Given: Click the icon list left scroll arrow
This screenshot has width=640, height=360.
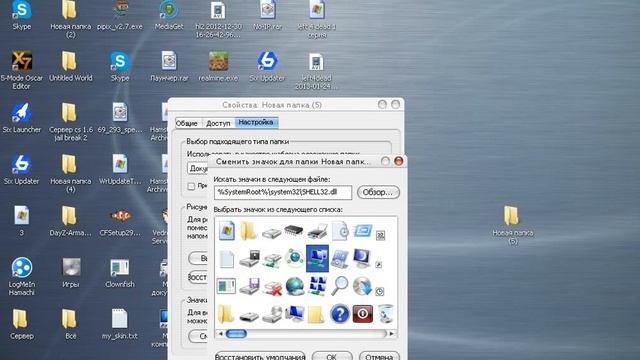Looking at the screenshot, I should [220, 334].
